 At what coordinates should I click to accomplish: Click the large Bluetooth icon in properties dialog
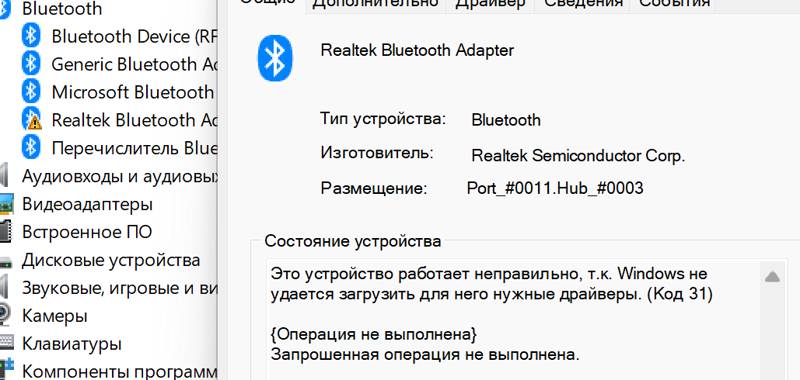[276, 58]
